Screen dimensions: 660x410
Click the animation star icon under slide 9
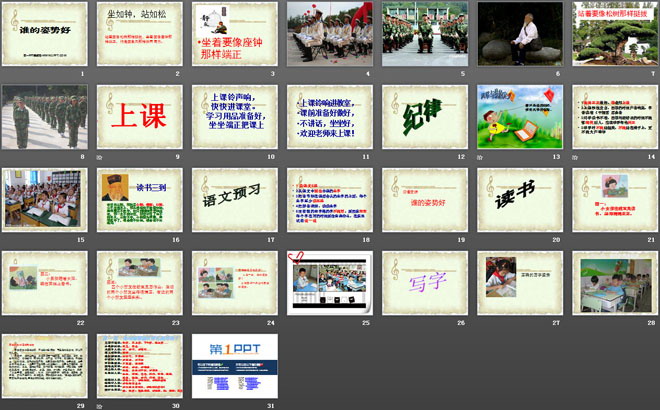99,157
